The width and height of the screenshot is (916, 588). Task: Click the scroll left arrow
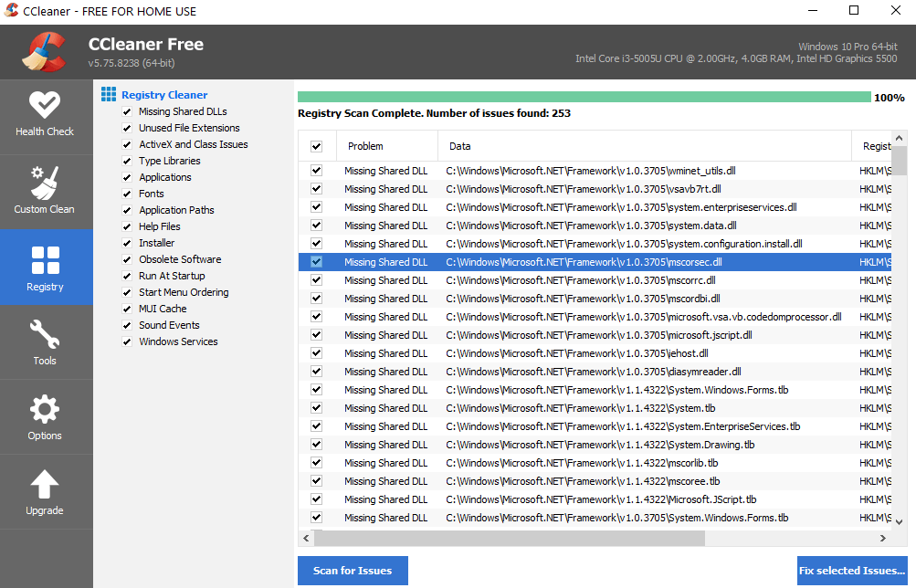pyautogui.click(x=306, y=538)
